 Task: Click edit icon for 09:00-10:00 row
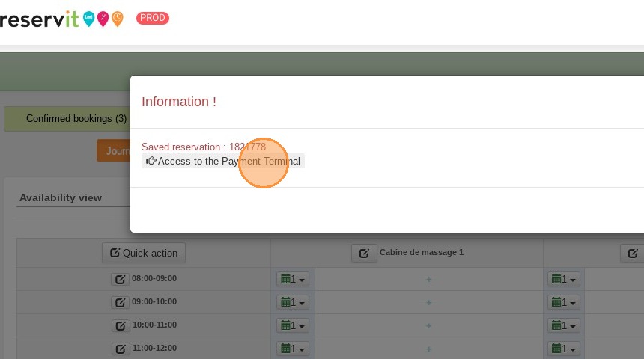pyautogui.click(x=120, y=303)
